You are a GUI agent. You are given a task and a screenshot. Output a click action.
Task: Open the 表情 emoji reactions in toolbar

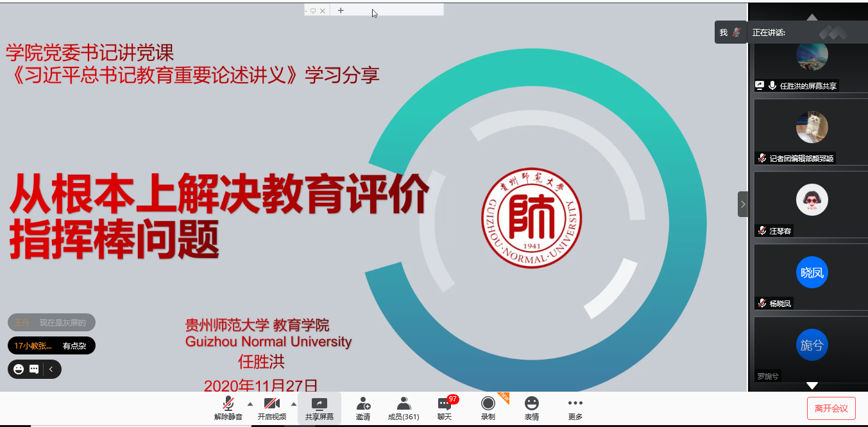[x=531, y=408]
